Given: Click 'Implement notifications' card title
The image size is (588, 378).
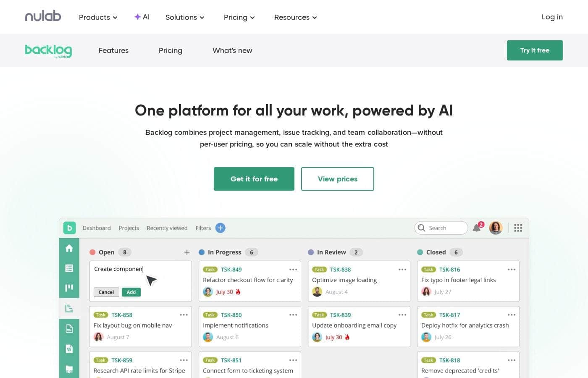Looking at the screenshot, I should [x=236, y=325].
